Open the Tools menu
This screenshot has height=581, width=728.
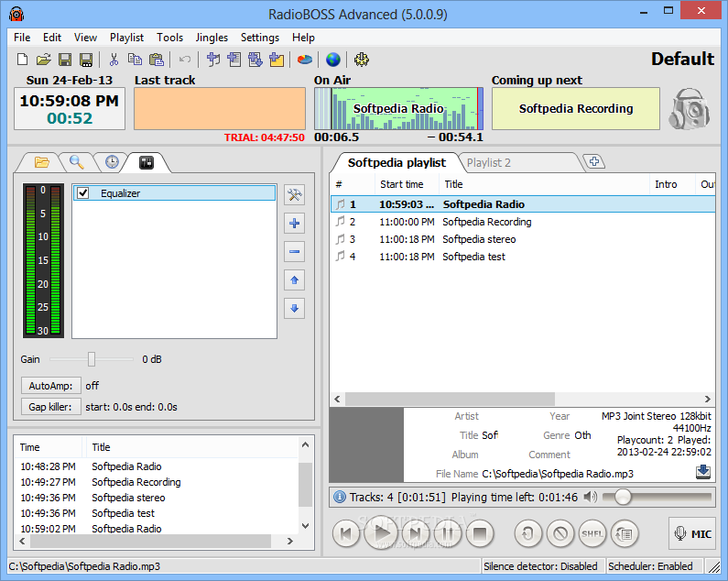pyautogui.click(x=170, y=38)
